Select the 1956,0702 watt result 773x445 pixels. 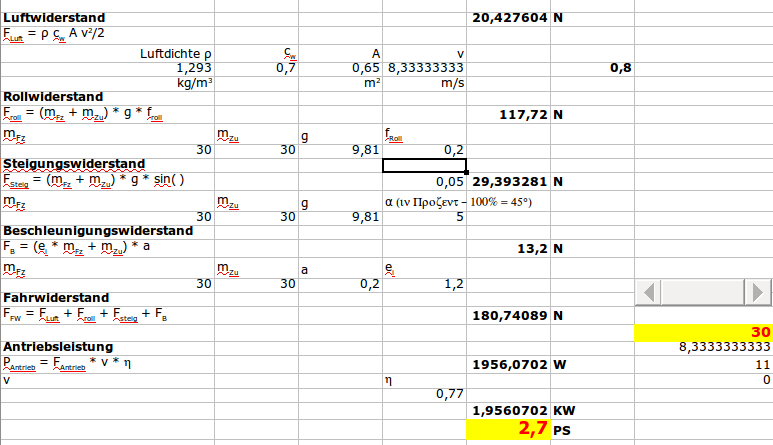tap(508, 365)
